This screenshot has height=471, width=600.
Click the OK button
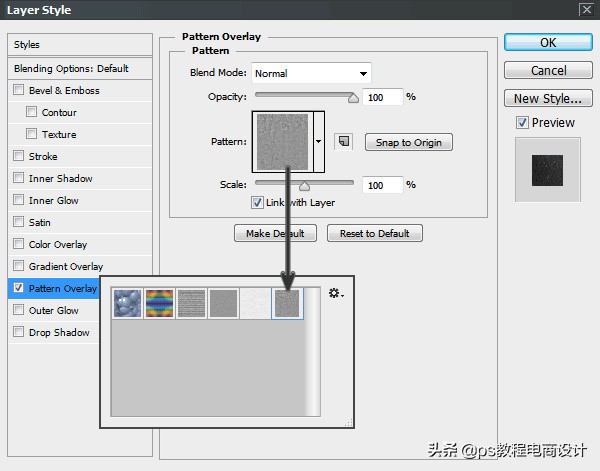click(548, 42)
